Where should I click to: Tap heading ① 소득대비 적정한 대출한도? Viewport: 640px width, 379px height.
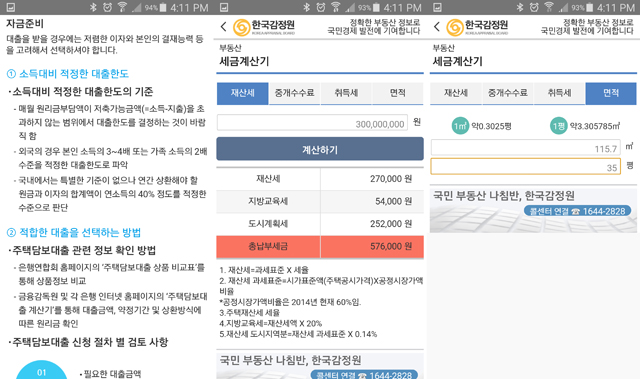(x=68, y=74)
